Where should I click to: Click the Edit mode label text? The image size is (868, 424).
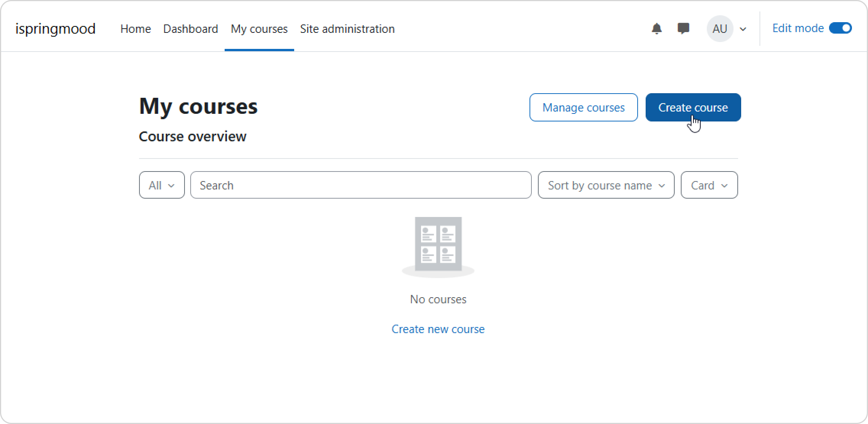tap(798, 28)
